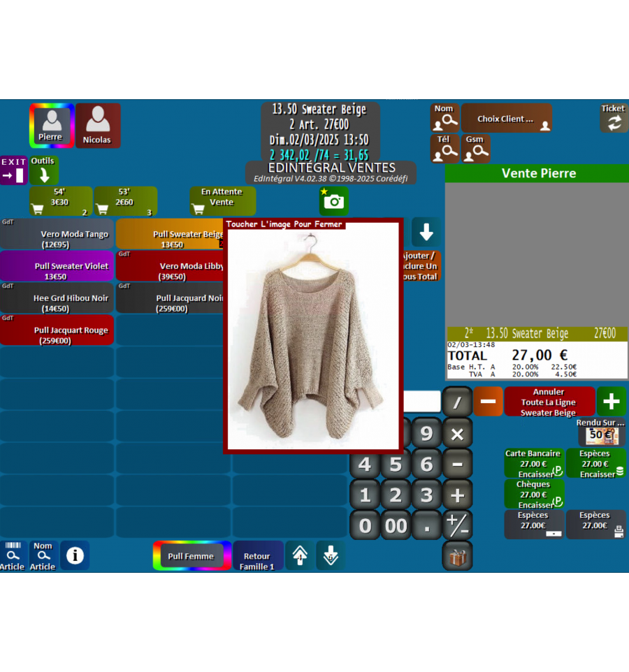Search client by Tél icon
Viewport: 629px width, 672px height.
pos(444,149)
